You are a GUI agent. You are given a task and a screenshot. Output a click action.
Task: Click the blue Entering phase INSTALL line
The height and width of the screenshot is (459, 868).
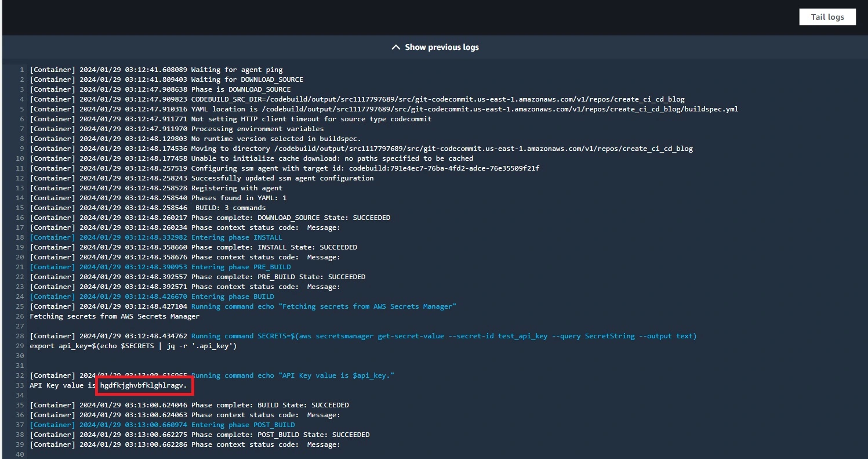[x=156, y=237]
